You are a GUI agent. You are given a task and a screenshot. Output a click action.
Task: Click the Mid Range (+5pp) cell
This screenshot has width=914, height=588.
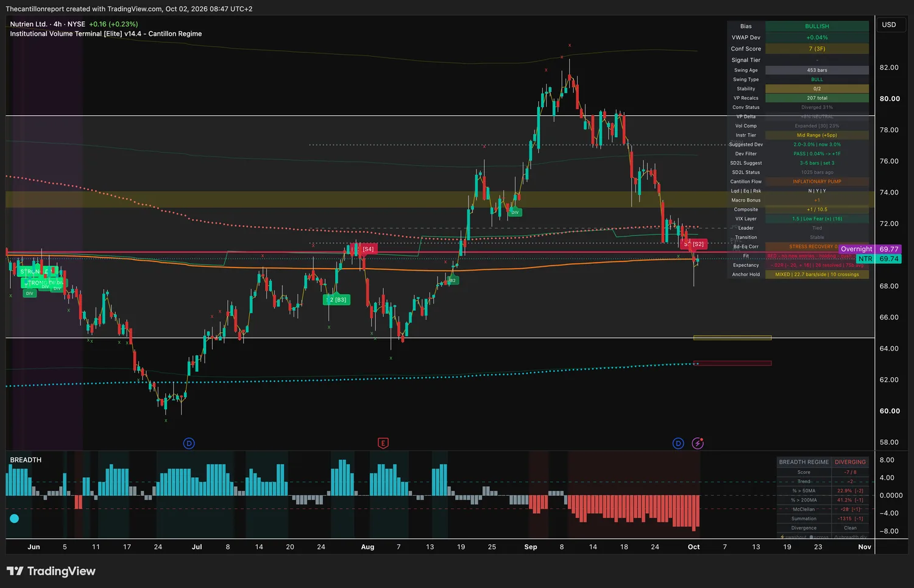(817, 135)
